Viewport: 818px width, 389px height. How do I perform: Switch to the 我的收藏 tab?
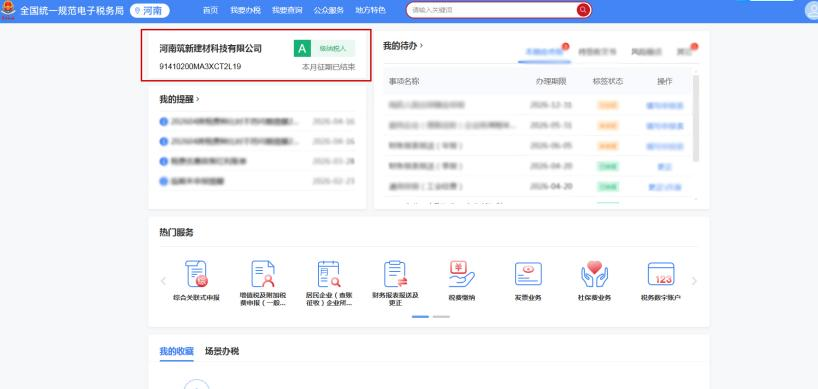coord(176,351)
